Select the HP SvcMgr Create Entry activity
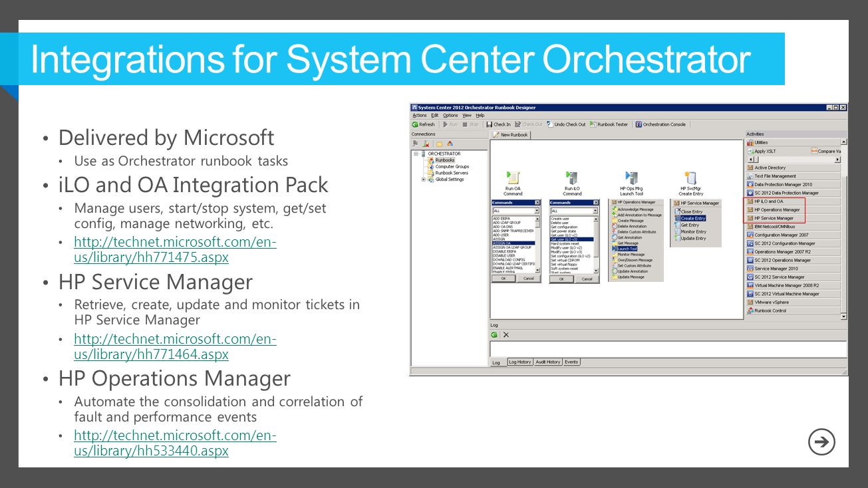Screen dimensions: 868x488 (x=691, y=178)
